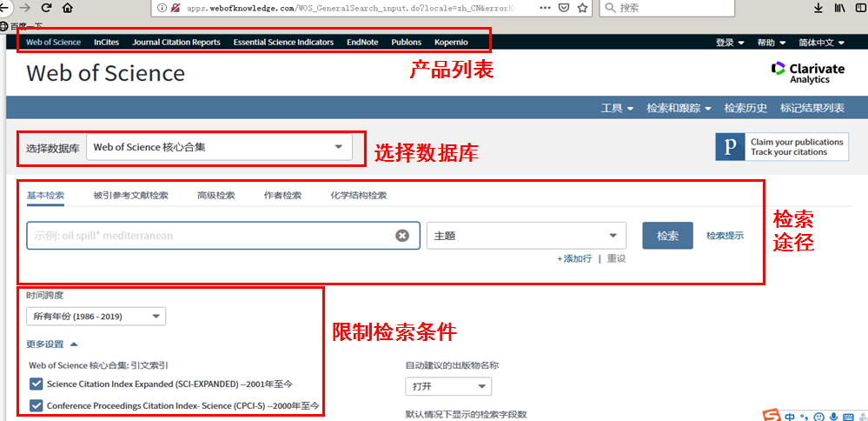Image resolution: width=868 pixels, height=421 pixels.
Task: Open the browser downloads arrow icon
Action: 818,9
